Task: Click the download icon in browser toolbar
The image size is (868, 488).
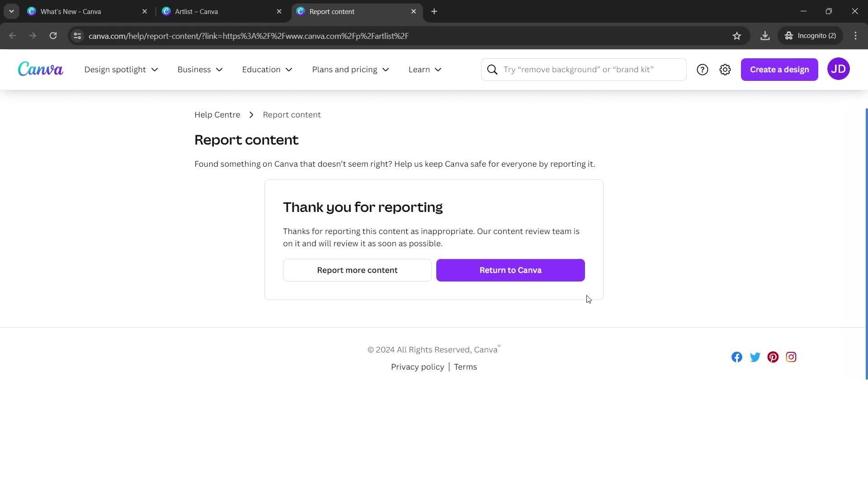Action: point(765,35)
